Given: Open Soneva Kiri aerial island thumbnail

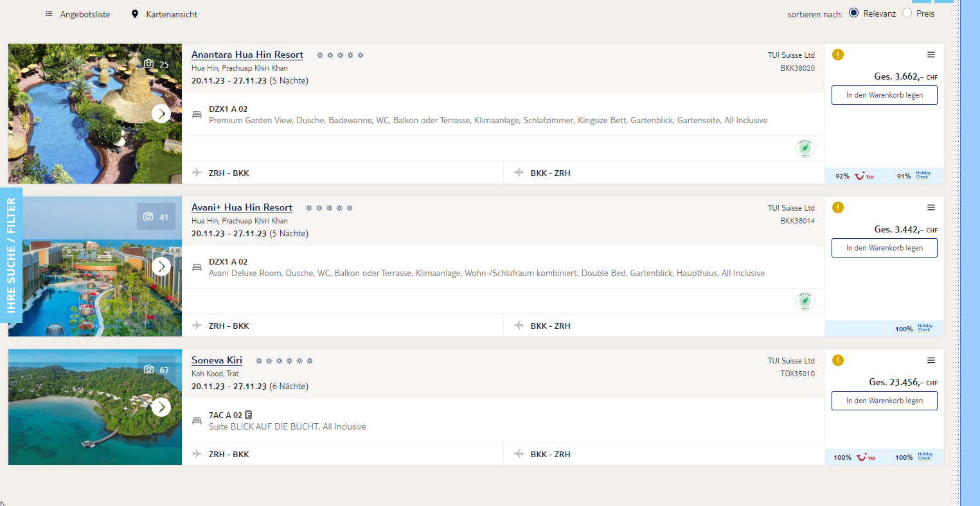Looking at the screenshot, I should pyautogui.click(x=95, y=407).
